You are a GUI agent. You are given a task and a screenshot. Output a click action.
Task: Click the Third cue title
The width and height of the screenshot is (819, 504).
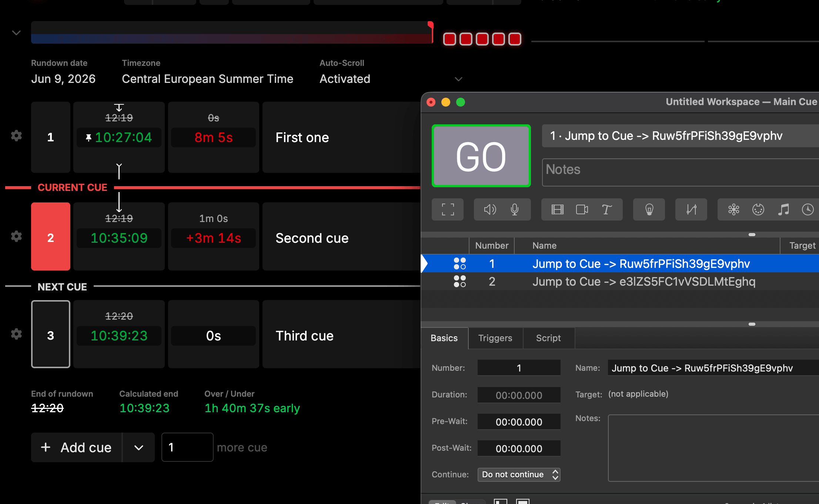click(304, 336)
